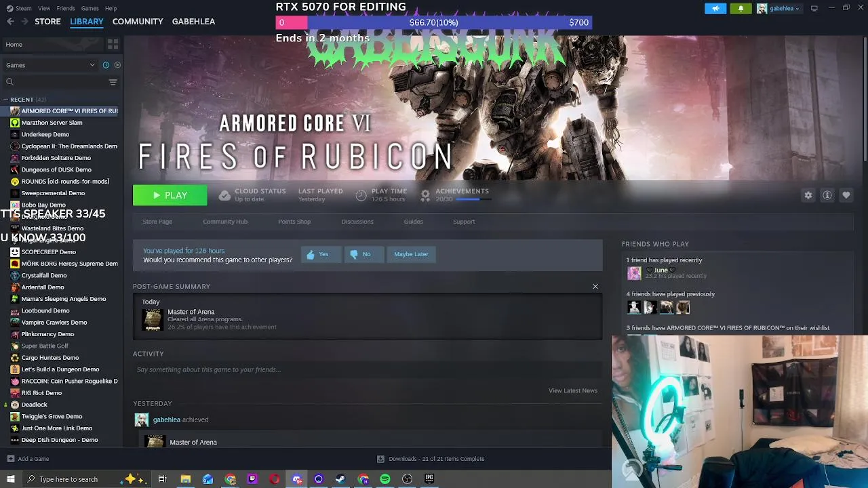Click the activity status input field
The height and width of the screenshot is (488, 868).
click(367, 369)
